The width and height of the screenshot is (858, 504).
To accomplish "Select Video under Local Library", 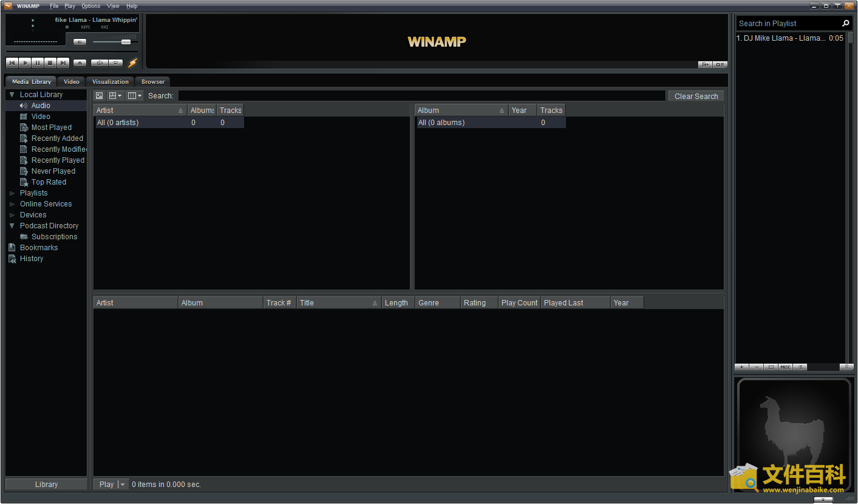I will coord(41,117).
